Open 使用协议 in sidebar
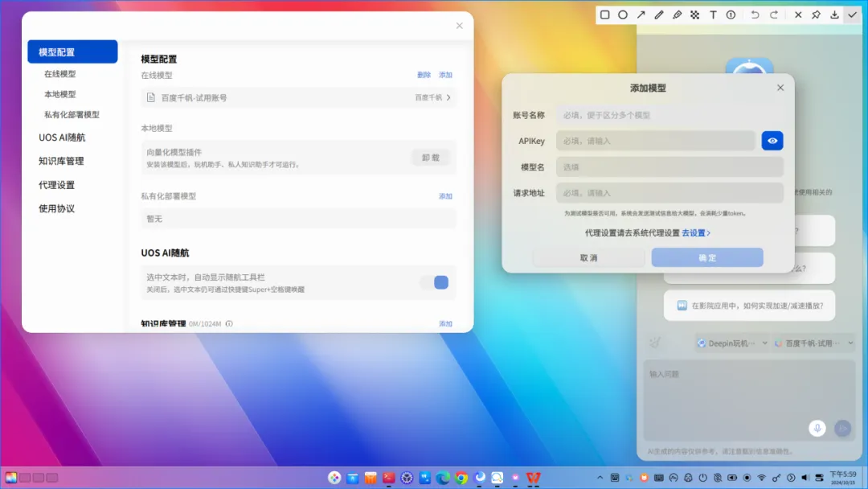The image size is (868, 489). (x=56, y=209)
